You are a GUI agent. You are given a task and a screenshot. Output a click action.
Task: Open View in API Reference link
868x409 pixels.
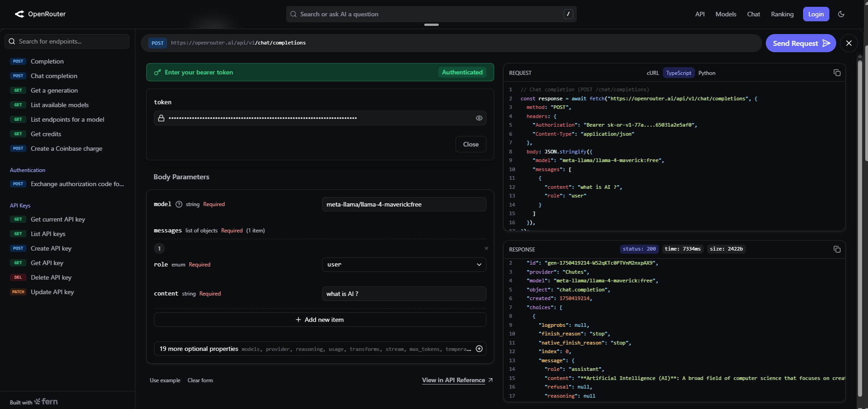pyautogui.click(x=453, y=380)
